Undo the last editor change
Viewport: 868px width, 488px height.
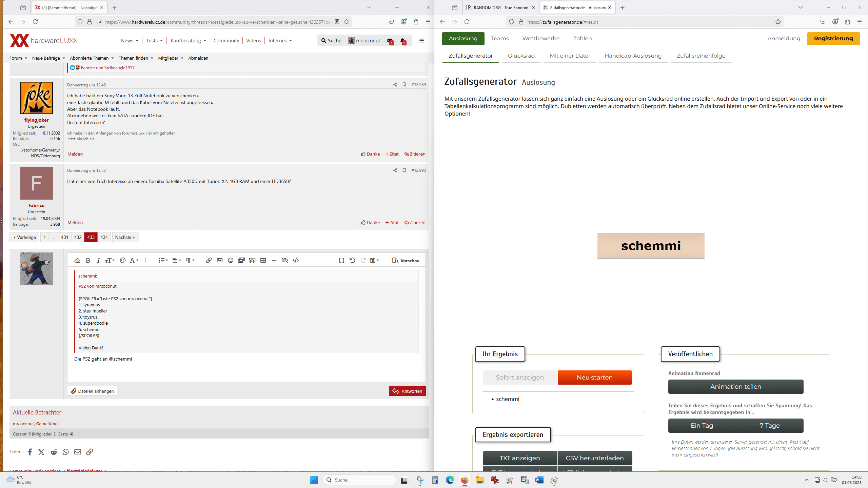coord(352,260)
